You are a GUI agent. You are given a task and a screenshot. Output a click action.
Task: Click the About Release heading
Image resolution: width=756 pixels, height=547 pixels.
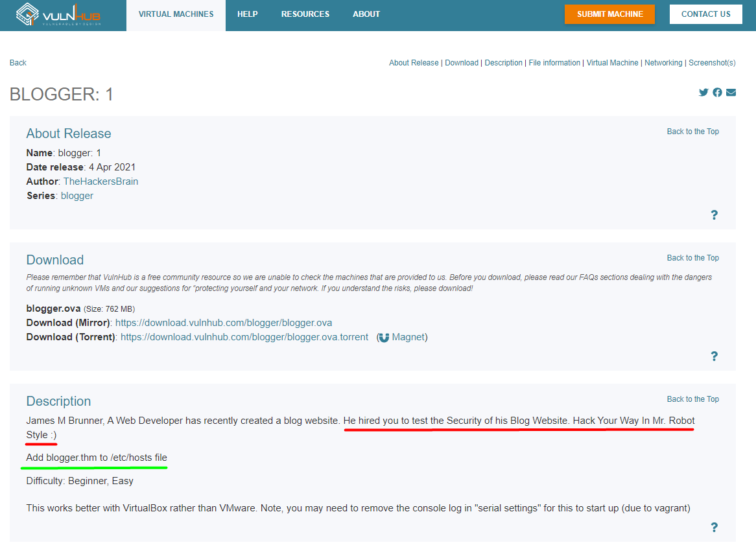tap(69, 134)
